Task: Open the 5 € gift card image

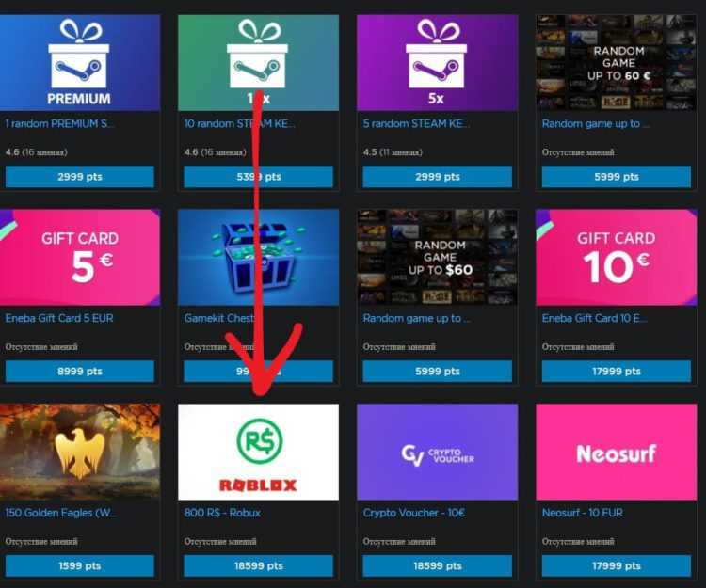Action: (x=80, y=258)
